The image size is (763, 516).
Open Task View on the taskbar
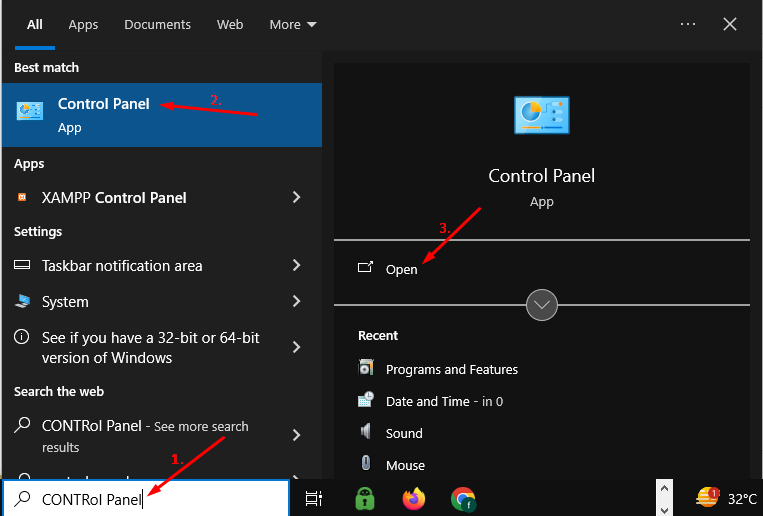314,498
